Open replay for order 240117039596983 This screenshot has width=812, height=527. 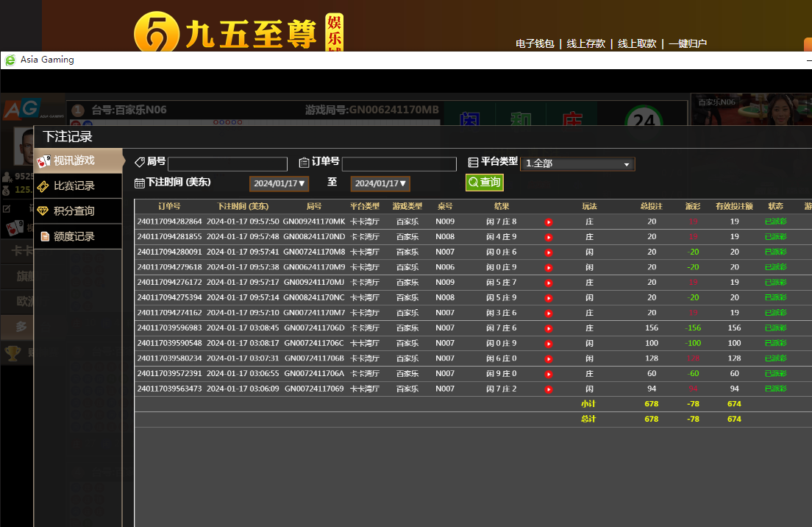(548, 328)
